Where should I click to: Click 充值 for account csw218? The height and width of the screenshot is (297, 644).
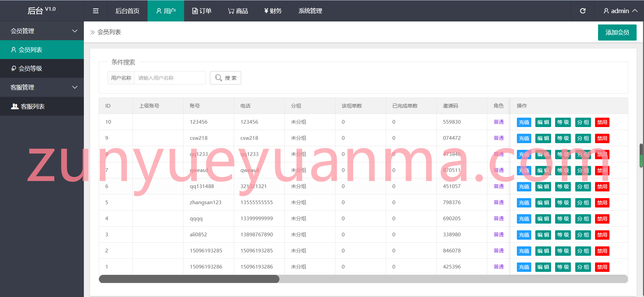click(x=524, y=138)
